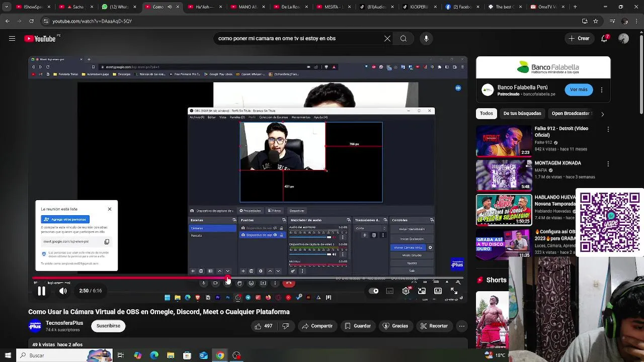Open the player settings gear

(406, 291)
